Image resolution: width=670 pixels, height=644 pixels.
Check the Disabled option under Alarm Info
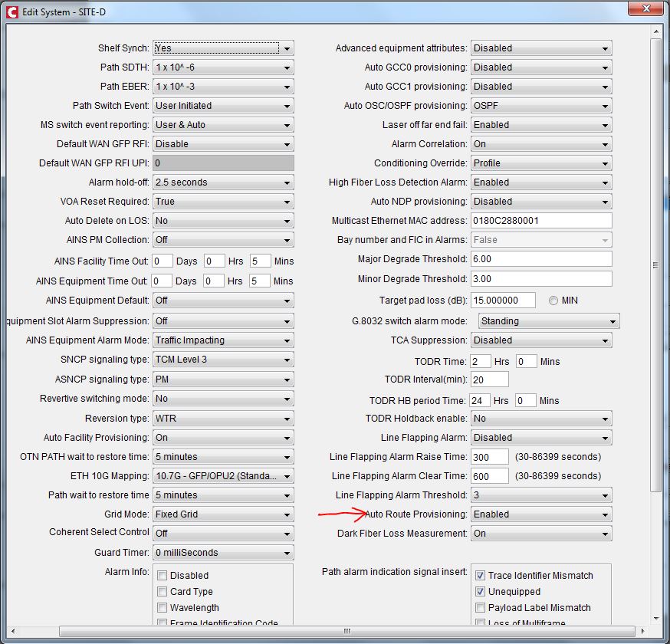click(161, 575)
